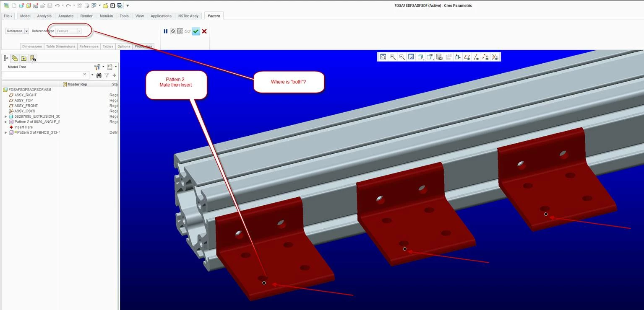This screenshot has height=310, width=644.
Task: Open the Annotate ribbon tab
Action: pyautogui.click(x=66, y=16)
